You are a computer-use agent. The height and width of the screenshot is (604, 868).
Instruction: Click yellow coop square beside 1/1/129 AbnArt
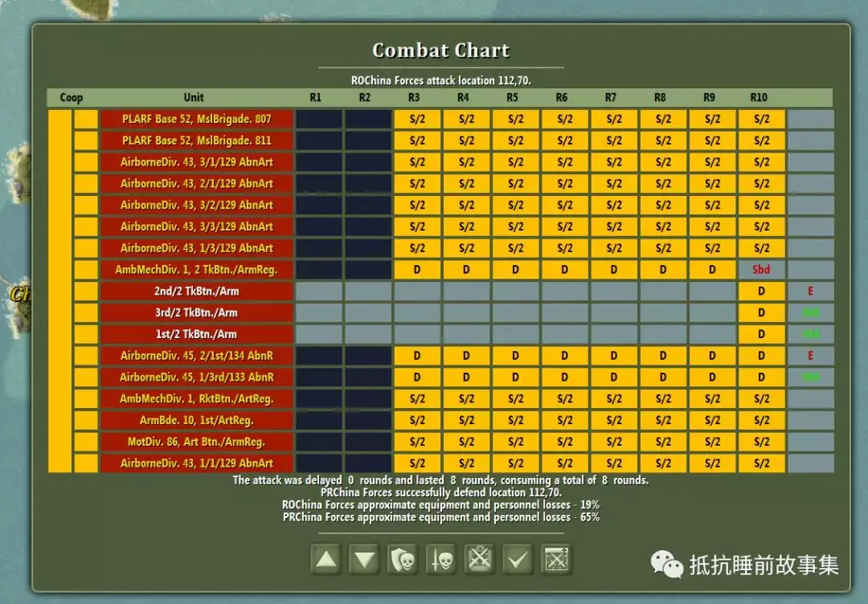point(86,463)
